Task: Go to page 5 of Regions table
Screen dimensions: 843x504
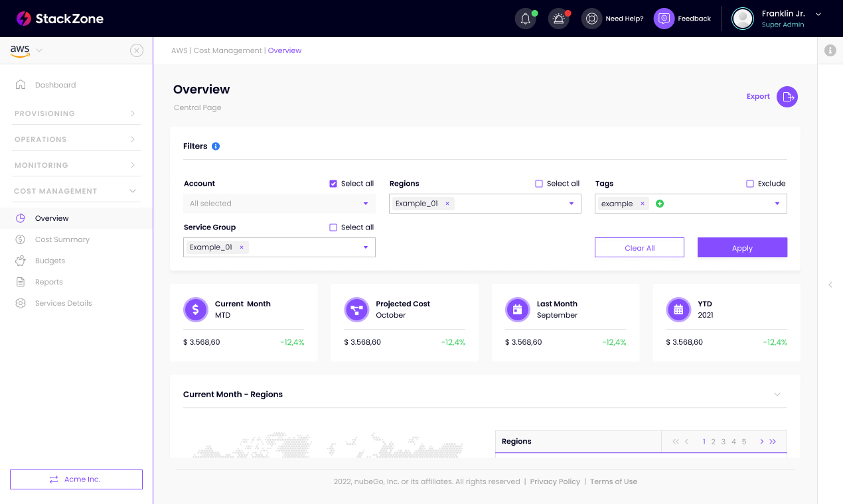Action: 744,442
